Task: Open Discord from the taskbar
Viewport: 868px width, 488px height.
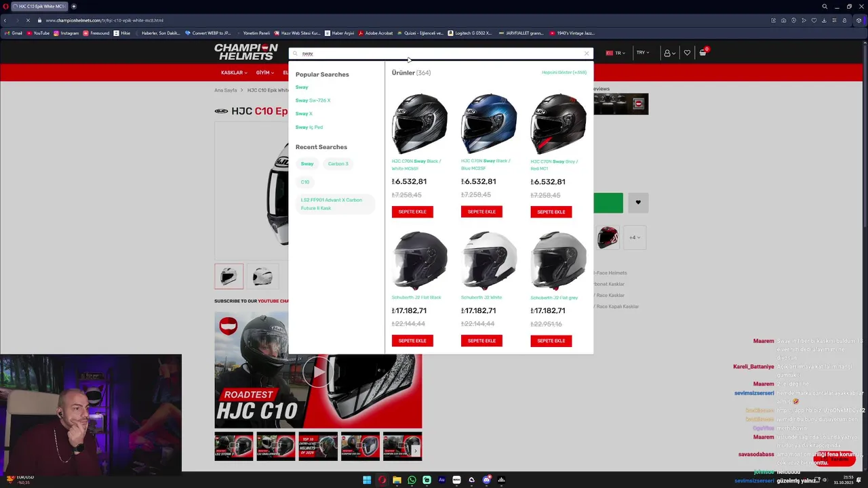Action: point(486,480)
